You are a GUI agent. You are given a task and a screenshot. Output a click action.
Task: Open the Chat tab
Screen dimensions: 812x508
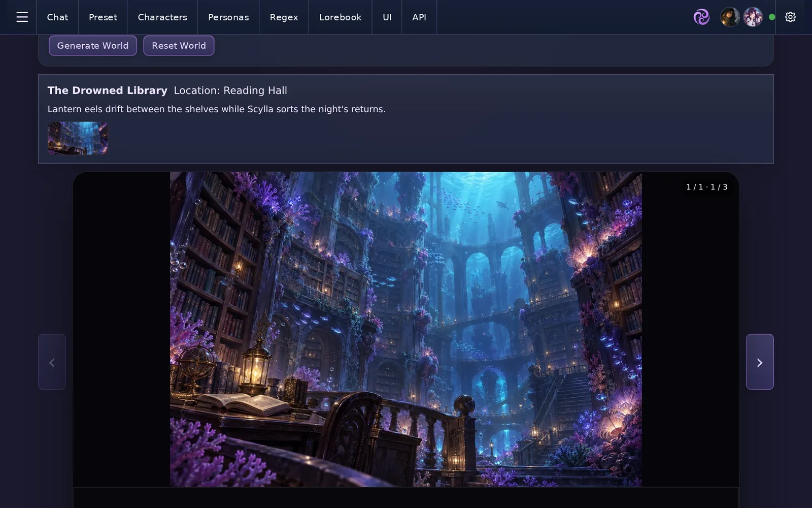57,17
